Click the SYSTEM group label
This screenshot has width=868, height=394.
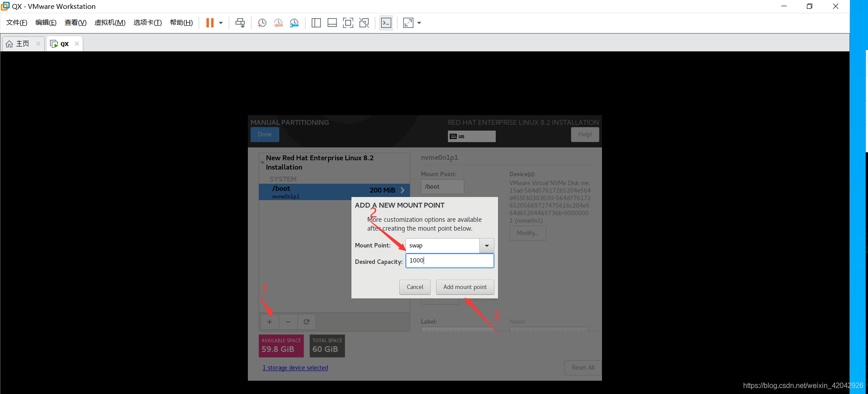283,179
